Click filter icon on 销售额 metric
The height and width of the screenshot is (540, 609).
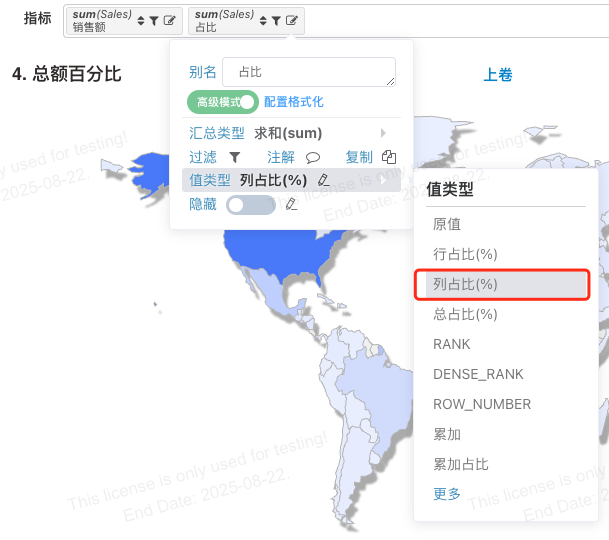(154, 21)
